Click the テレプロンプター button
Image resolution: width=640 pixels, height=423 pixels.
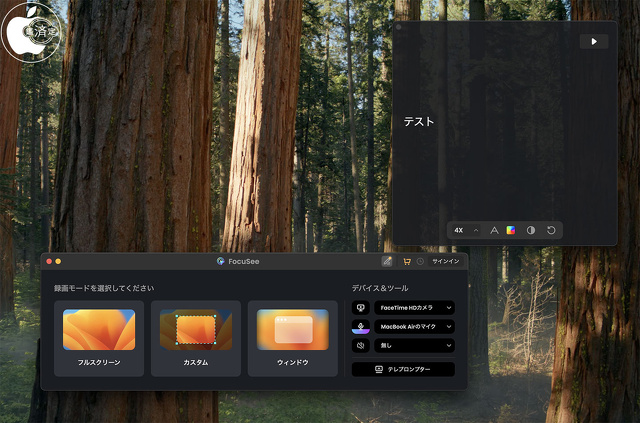coord(403,369)
